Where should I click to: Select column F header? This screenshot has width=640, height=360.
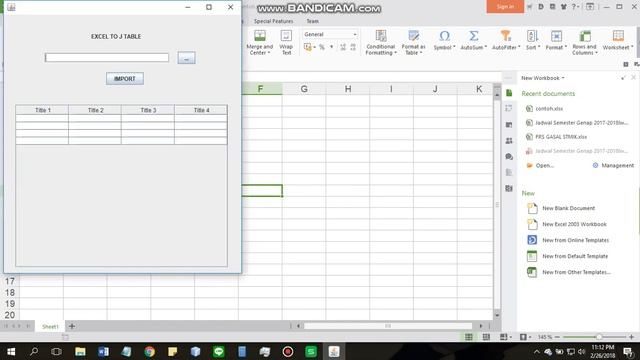pyautogui.click(x=260, y=89)
